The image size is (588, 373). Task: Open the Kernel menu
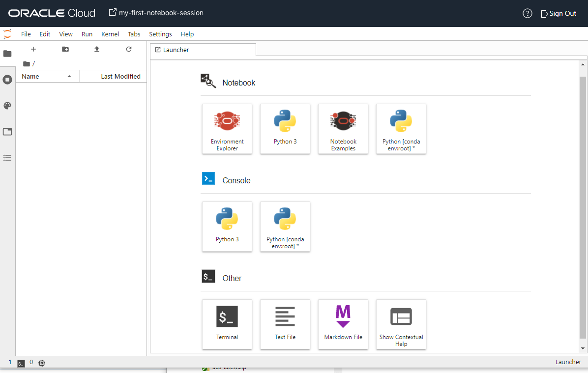coord(110,34)
